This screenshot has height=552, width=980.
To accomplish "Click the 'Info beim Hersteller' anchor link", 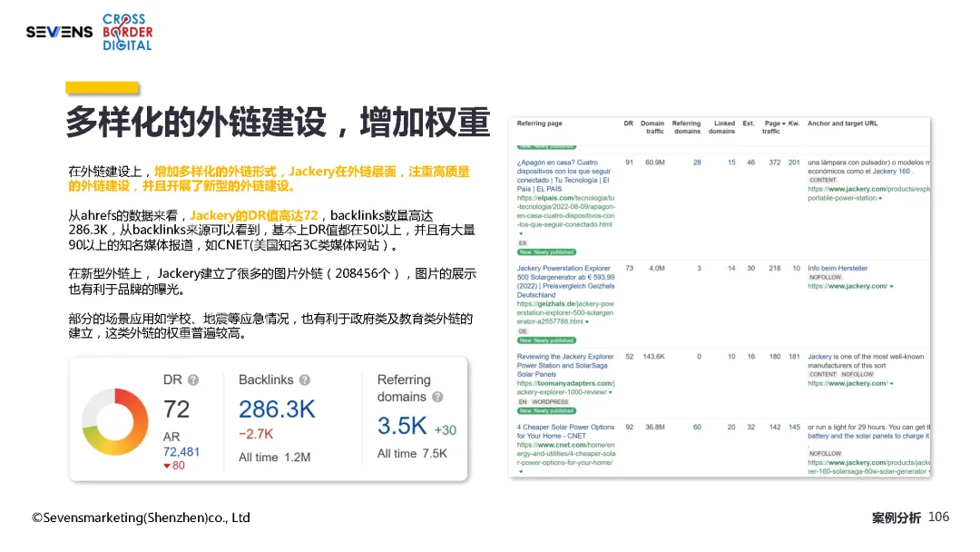I will pos(838,268).
